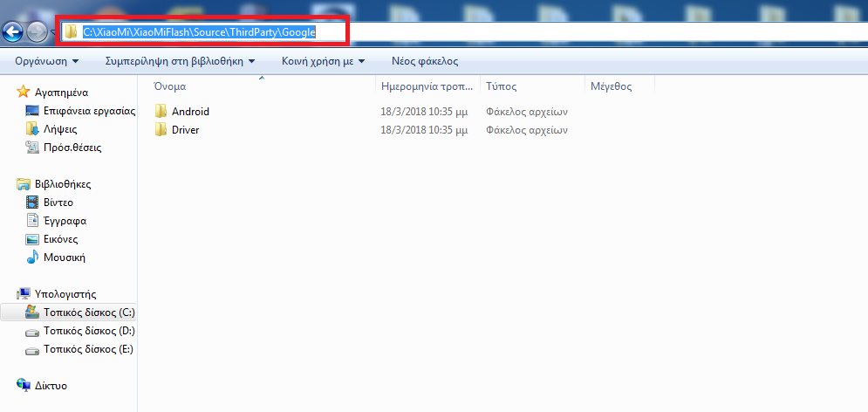Click Φάκελος αρχείων type in Driver row
The image size is (868, 412).
(527, 131)
